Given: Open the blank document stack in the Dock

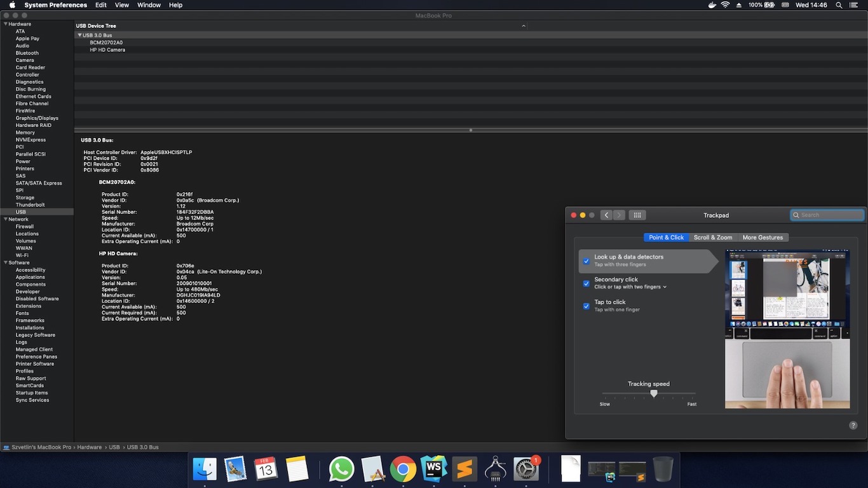Looking at the screenshot, I should [x=571, y=470].
